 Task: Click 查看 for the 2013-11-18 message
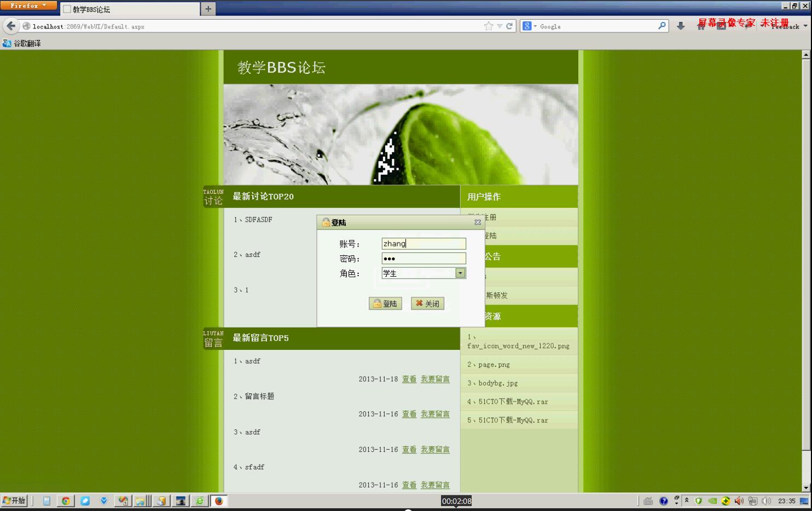click(409, 379)
